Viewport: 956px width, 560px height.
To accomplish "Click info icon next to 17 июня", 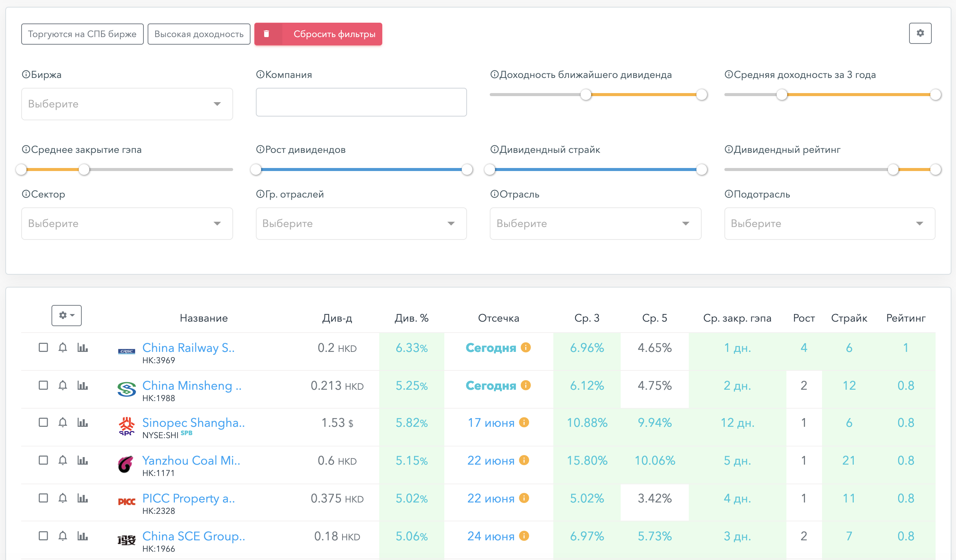I will pyautogui.click(x=524, y=422).
